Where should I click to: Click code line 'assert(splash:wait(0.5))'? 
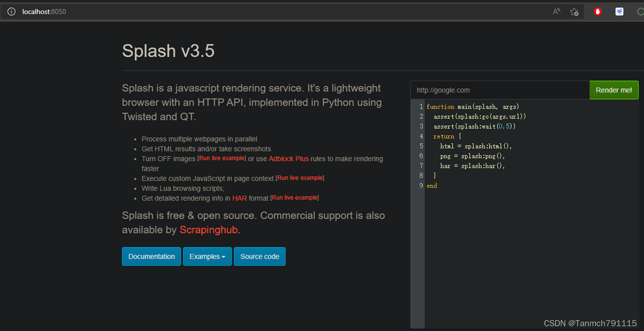(475, 126)
